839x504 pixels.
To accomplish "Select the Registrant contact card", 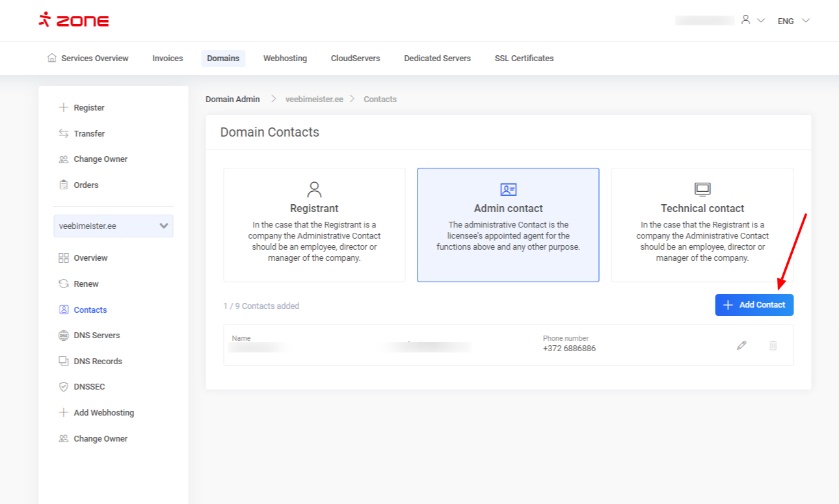I will [314, 225].
